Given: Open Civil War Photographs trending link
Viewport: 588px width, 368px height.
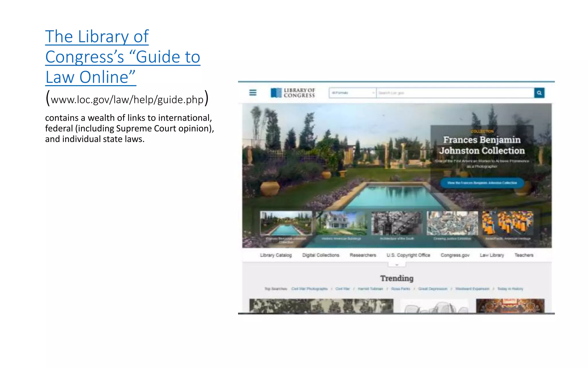Looking at the screenshot, I should point(309,289).
